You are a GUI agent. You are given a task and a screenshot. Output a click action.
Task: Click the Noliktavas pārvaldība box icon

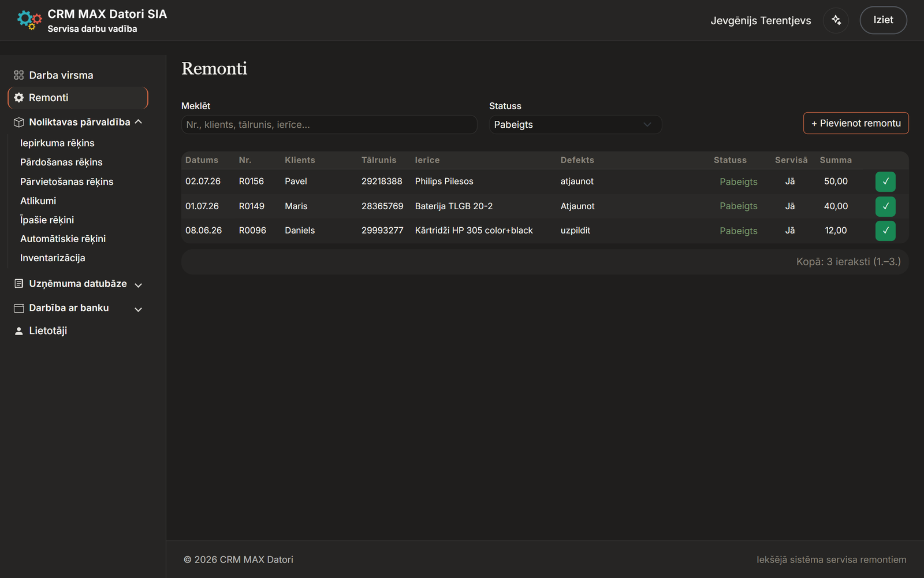[x=19, y=122]
